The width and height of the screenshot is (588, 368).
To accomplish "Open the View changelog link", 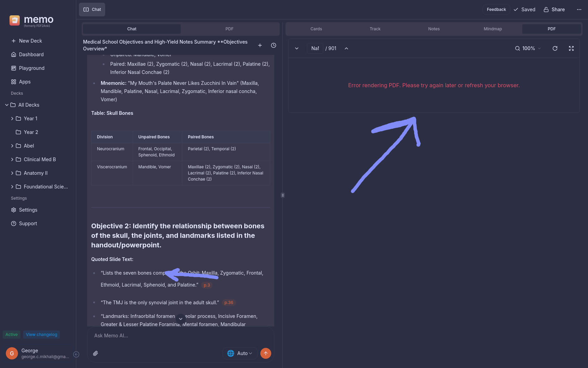I will 42,335.
